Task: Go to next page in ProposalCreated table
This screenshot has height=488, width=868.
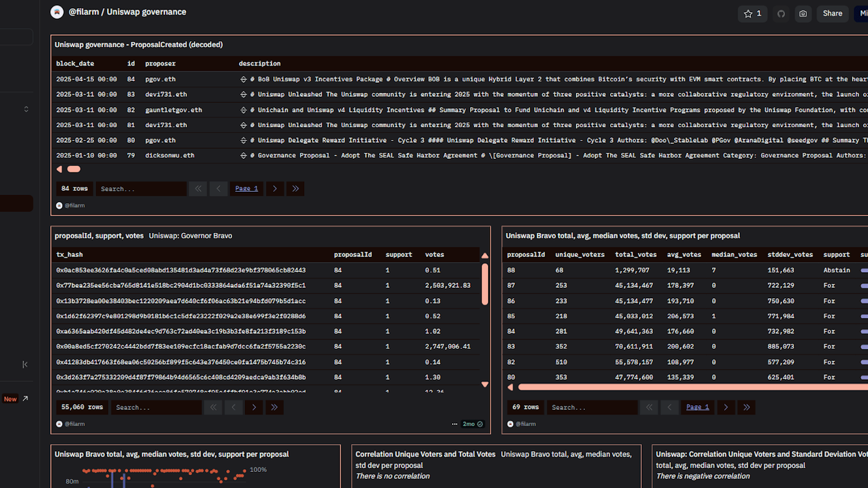Action: (275, 189)
